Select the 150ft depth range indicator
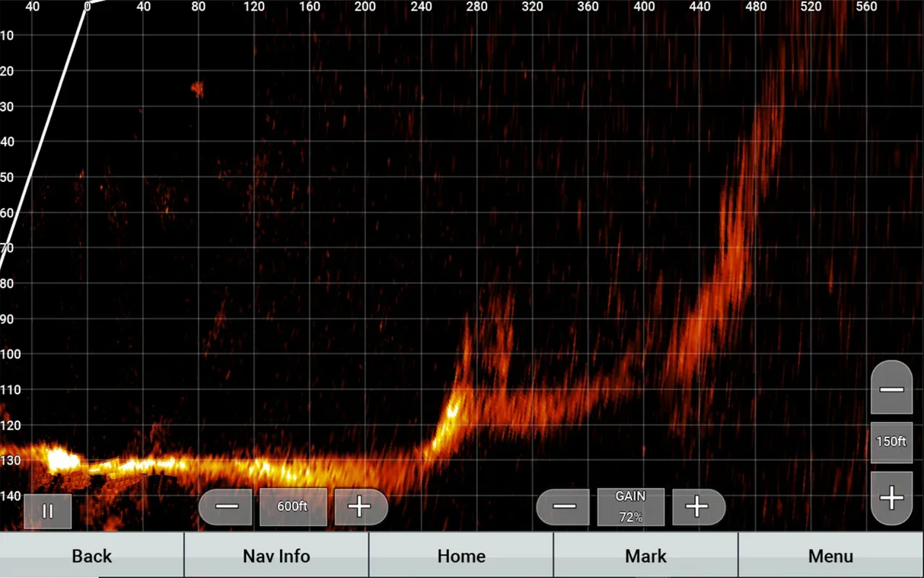924x578 pixels. tap(891, 442)
